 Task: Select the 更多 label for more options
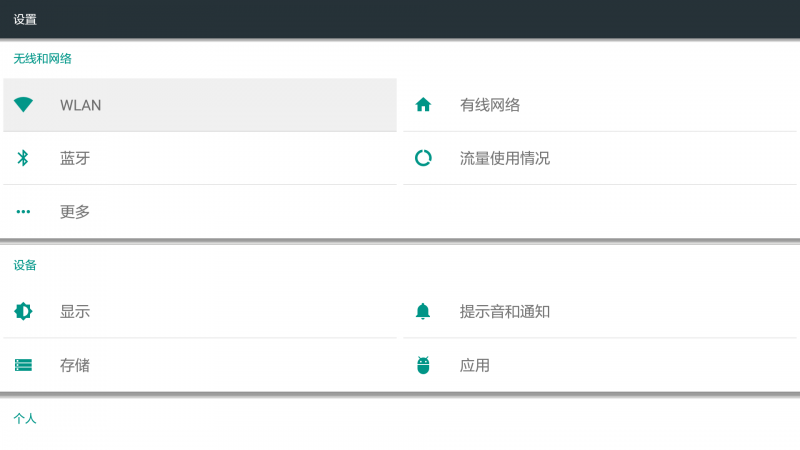pyautogui.click(x=75, y=211)
